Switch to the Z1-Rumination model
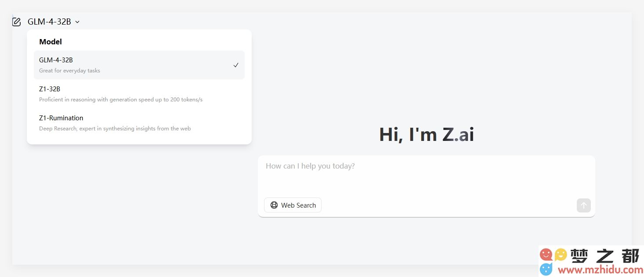 139,123
